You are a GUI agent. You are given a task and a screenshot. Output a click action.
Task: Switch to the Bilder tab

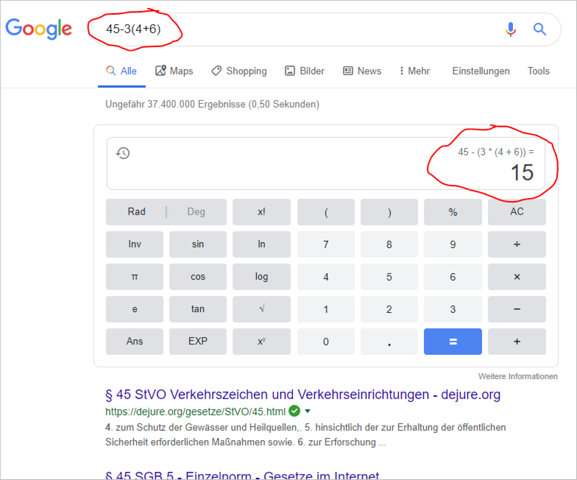point(305,71)
